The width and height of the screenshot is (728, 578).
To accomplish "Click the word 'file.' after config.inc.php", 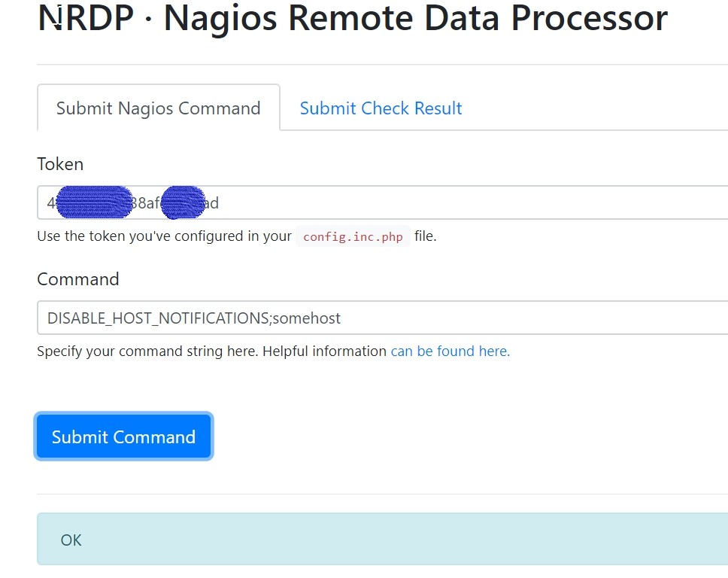I will [426, 236].
